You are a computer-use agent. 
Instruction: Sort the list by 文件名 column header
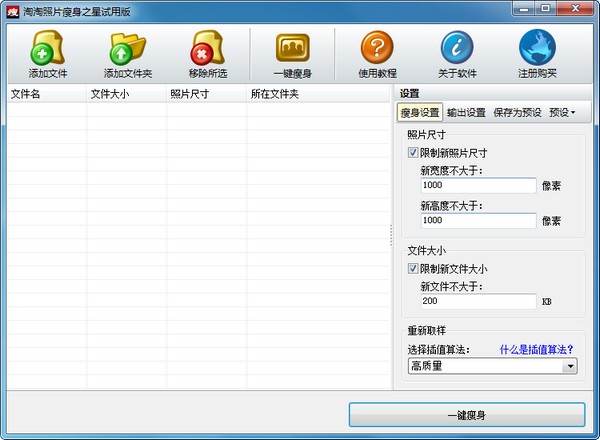click(x=45, y=95)
